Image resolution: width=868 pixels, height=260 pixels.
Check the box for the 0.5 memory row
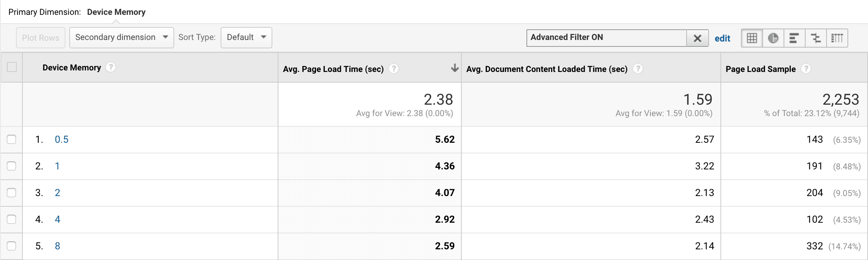pyautogui.click(x=12, y=139)
